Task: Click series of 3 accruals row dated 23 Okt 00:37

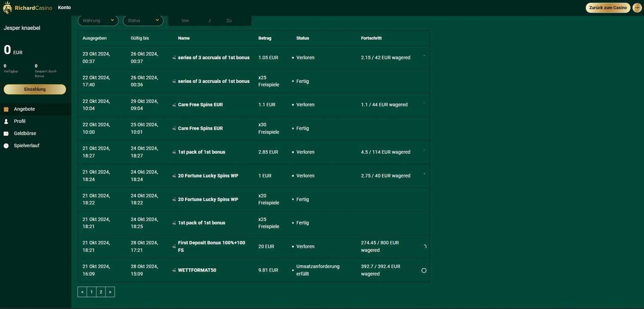Action: point(253,58)
